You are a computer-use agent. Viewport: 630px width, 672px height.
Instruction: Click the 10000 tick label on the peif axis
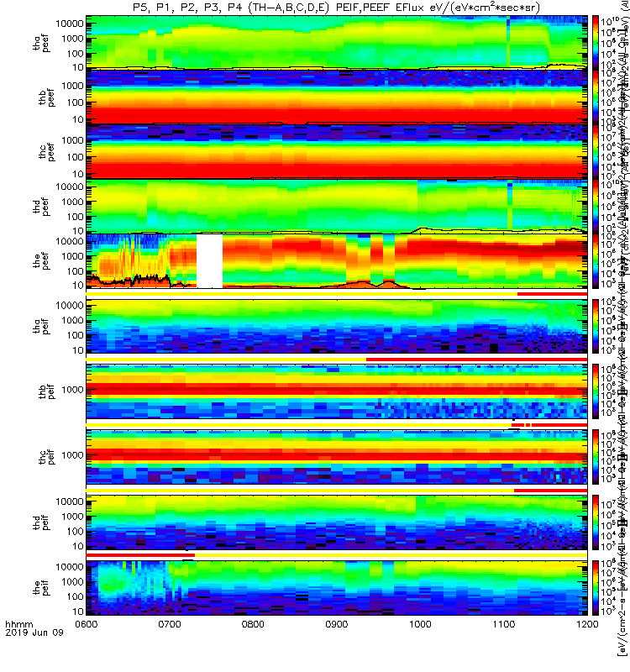(x=70, y=566)
